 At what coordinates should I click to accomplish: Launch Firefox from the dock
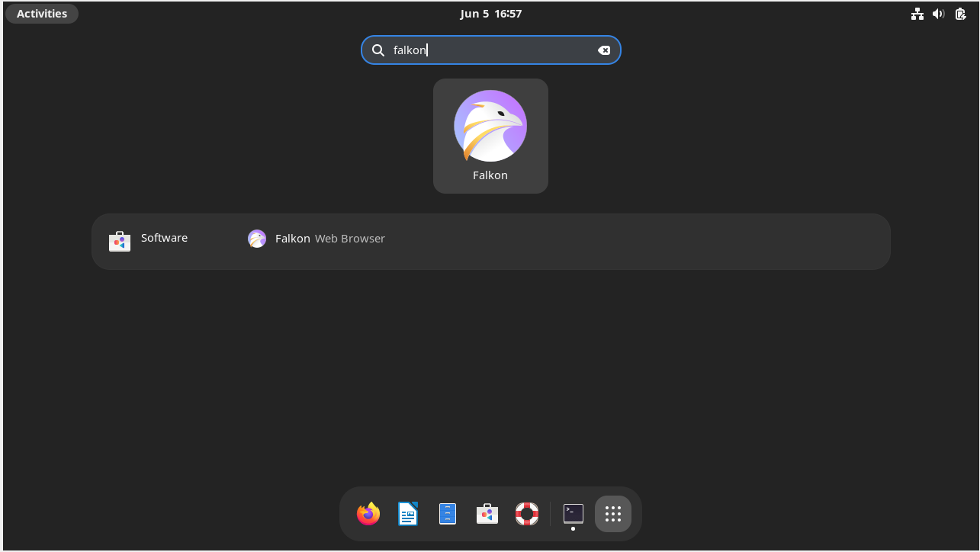(x=368, y=513)
